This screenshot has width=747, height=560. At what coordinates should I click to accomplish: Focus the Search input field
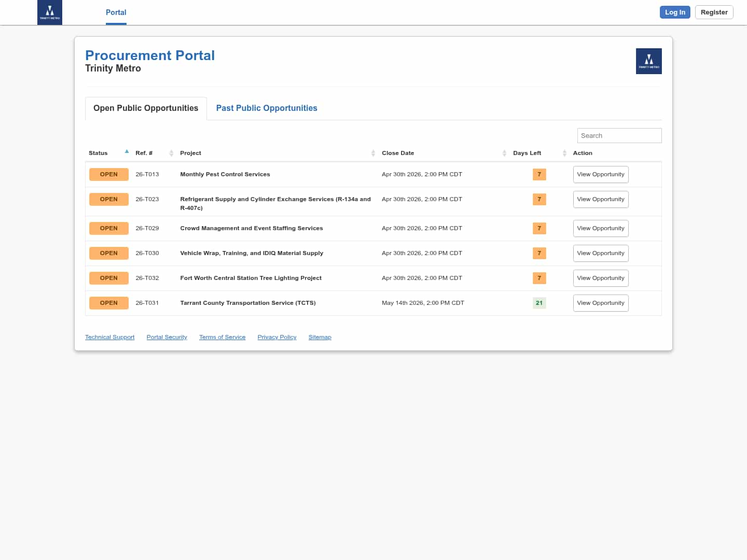click(x=619, y=136)
